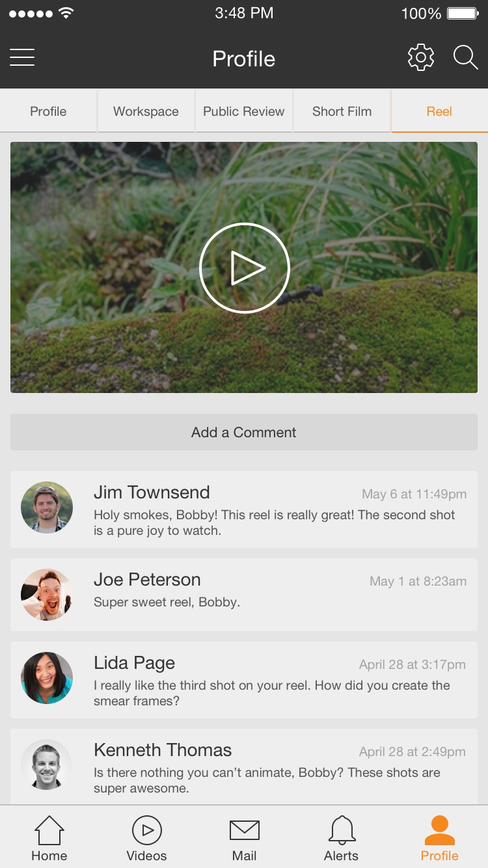Open Lida Page's name link

134,663
